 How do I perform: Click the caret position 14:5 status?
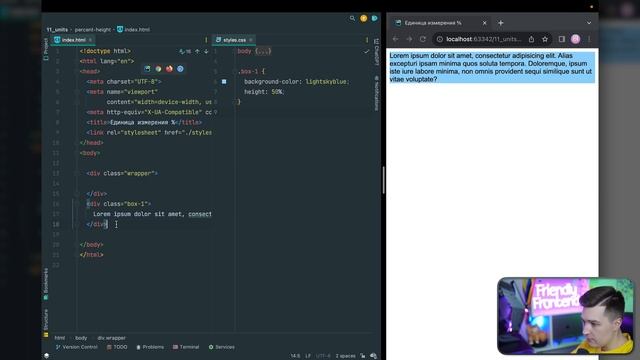pos(295,356)
